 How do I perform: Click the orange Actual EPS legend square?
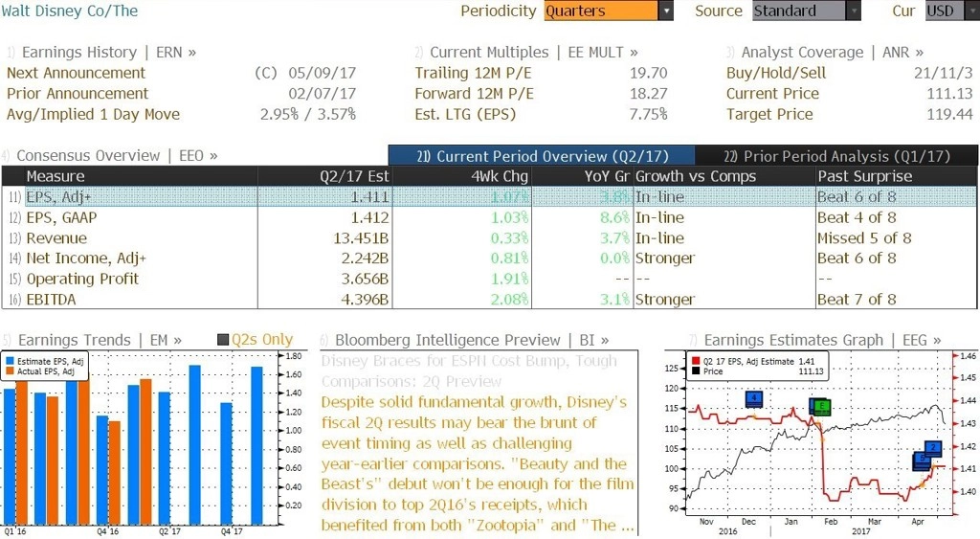[10, 371]
